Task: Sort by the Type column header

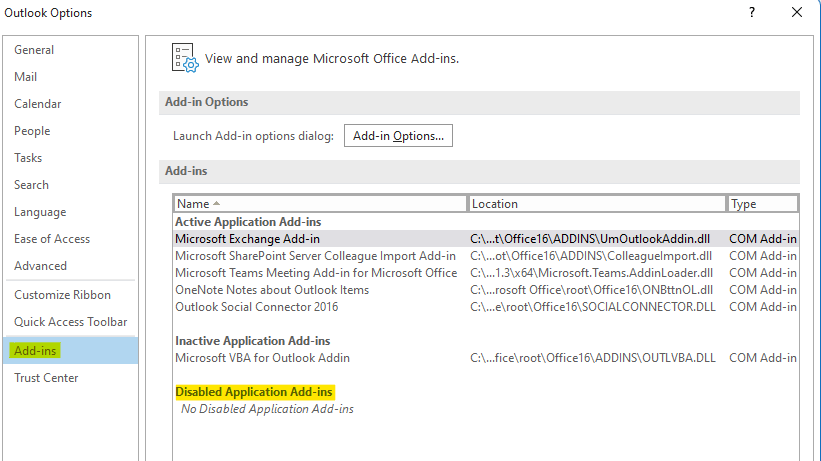Action: [762, 204]
